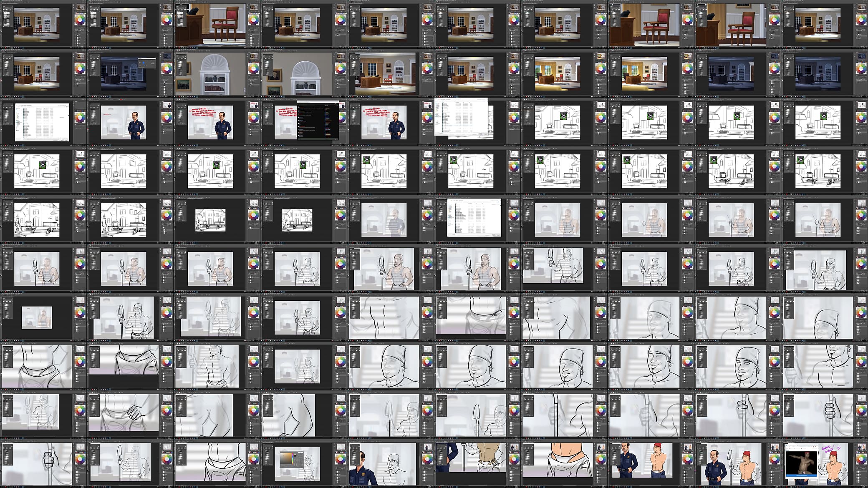Click the green reference image on the first yard line sketch
This screenshot has height=488, width=868.
pyautogui.click(x=564, y=116)
